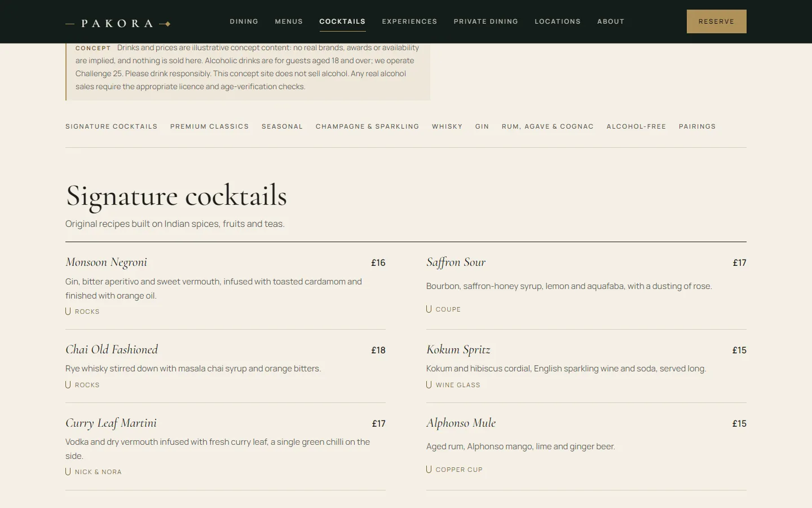This screenshot has width=812, height=508.
Task: Select the Gin section link
Action: point(482,126)
